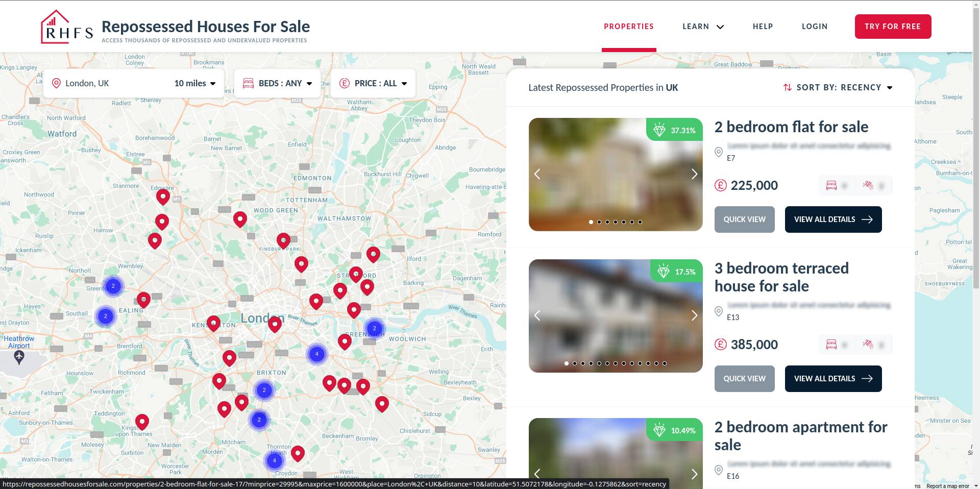The height and width of the screenshot is (489, 980).
Task: Click the pound icon in the PRICE filter
Action: (x=345, y=83)
